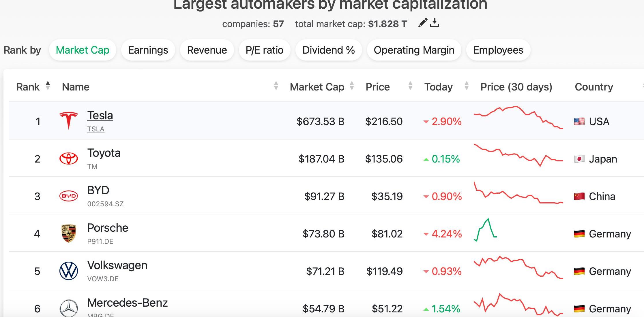The width and height of the screenshot is (644, 317).
Task: Rank by Earnings
Action: 148,50
